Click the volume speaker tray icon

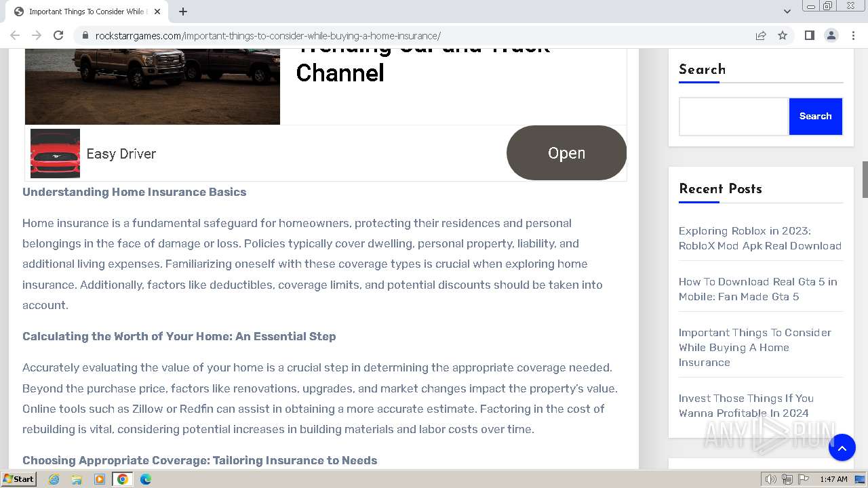pyautogui.click(x=771, y=479)
